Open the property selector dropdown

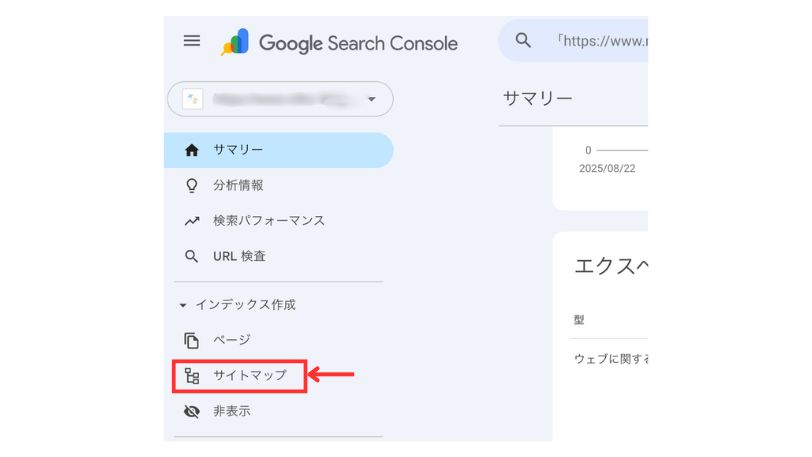(x=280, y=99)
